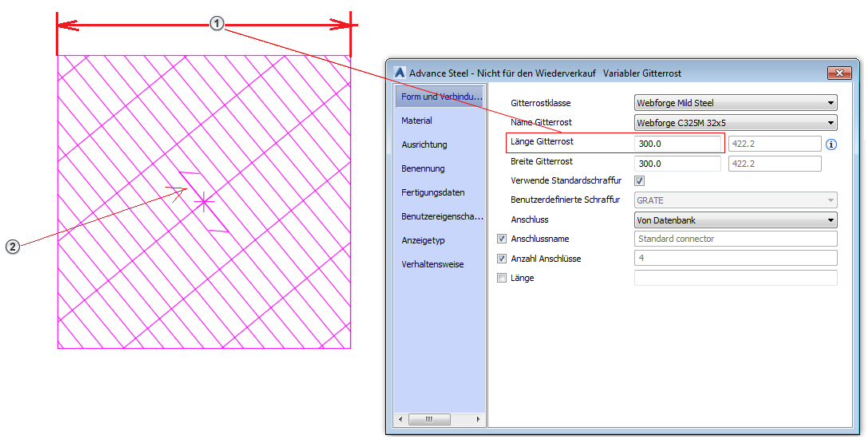Click the sidebar scrollbar left arrow

[x=400, y=420]
